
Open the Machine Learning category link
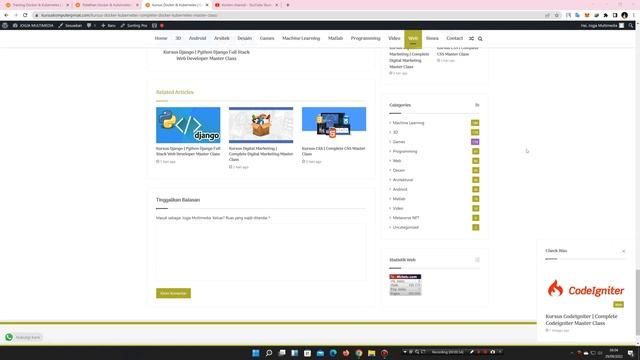point(408,123)
